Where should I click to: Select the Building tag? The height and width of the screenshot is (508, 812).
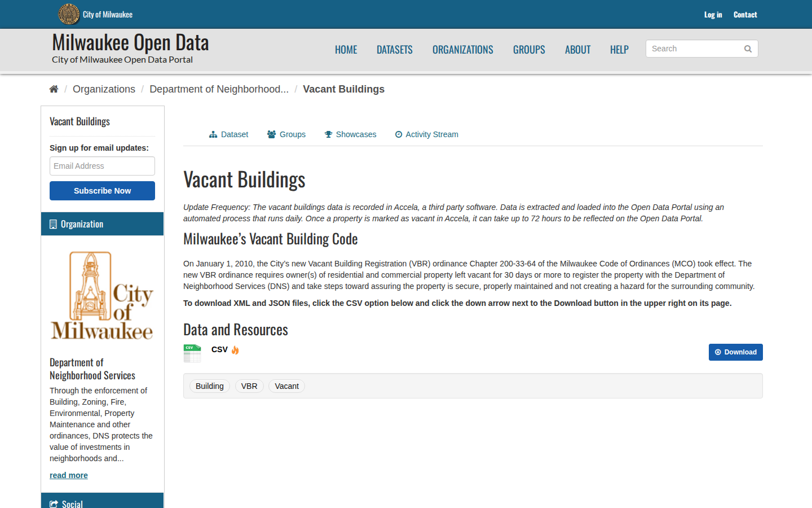[210, 386]
